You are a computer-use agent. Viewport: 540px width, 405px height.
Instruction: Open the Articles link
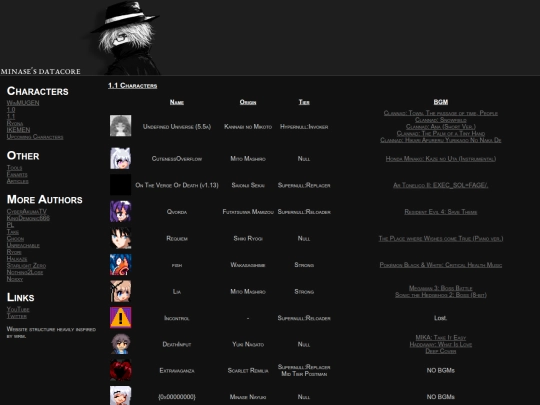18,181
